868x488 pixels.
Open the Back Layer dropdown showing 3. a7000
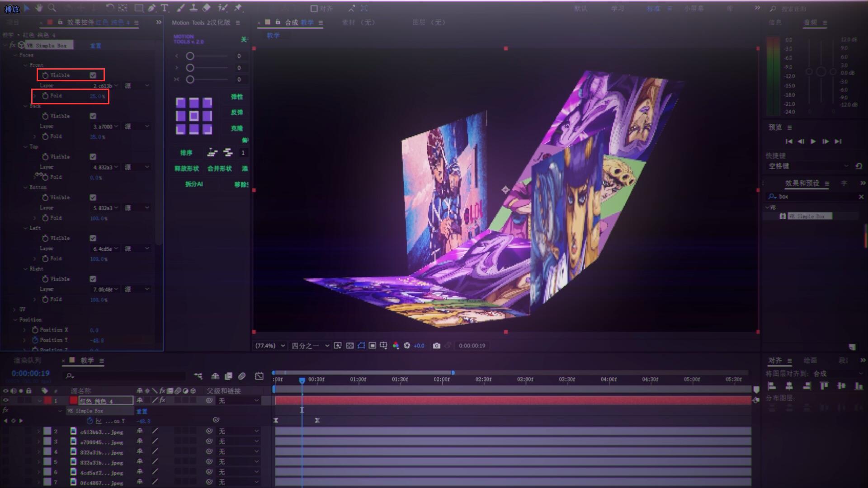click(105, 127)
